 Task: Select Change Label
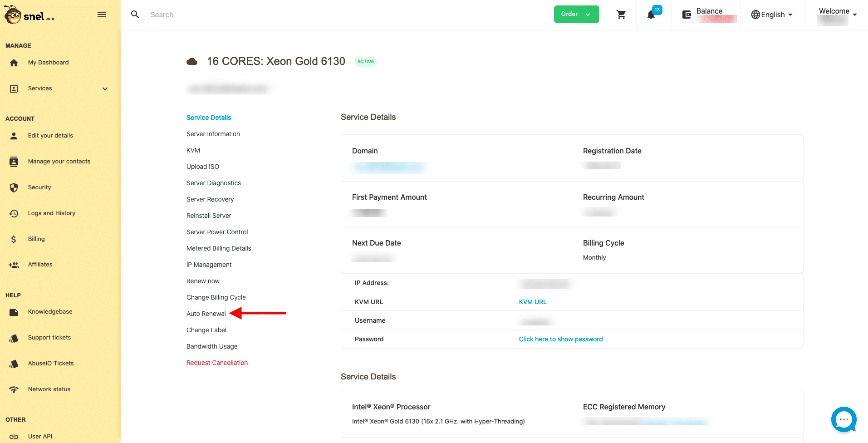[206, 330]
